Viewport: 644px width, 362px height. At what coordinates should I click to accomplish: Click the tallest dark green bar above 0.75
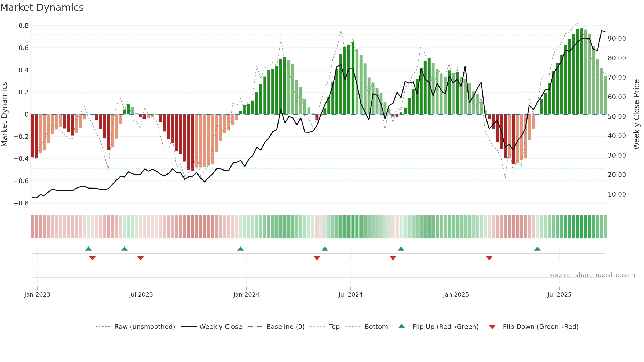[x=581, y=71]
